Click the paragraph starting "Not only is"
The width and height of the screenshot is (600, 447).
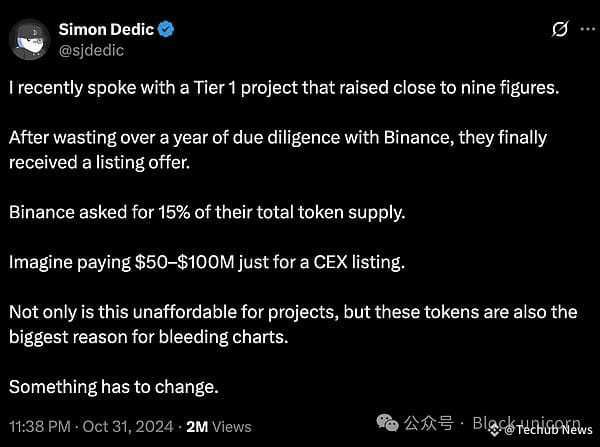click(x=293, y=325)
